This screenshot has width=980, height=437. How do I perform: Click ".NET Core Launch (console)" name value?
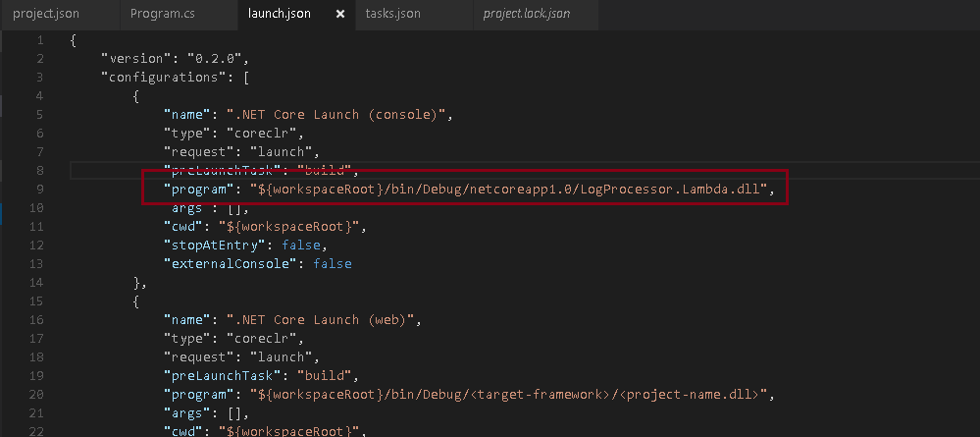click(x=335, y=115)
